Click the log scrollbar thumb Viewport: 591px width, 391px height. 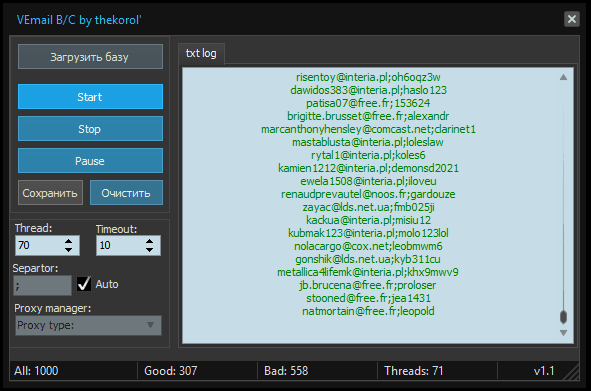(x=563, y=317)
